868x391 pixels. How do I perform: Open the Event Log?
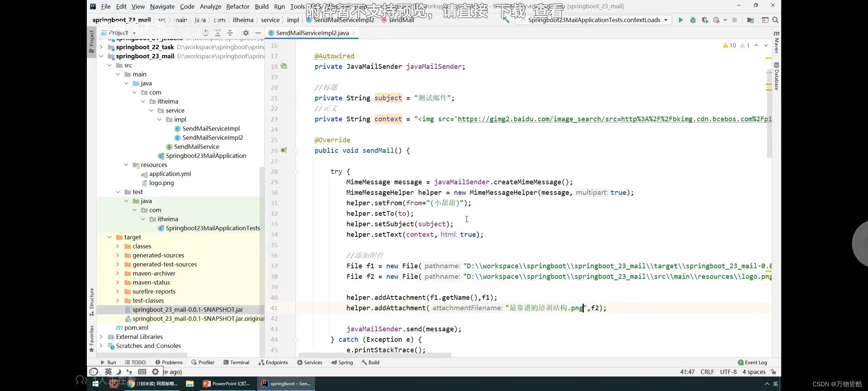pyautogui.click(x=752, y=362)
